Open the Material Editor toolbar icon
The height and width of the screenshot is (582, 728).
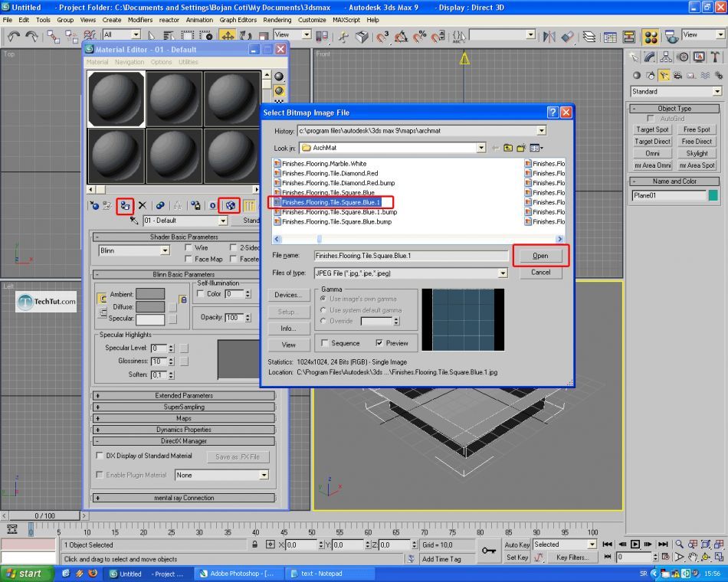tap(651, 37)
